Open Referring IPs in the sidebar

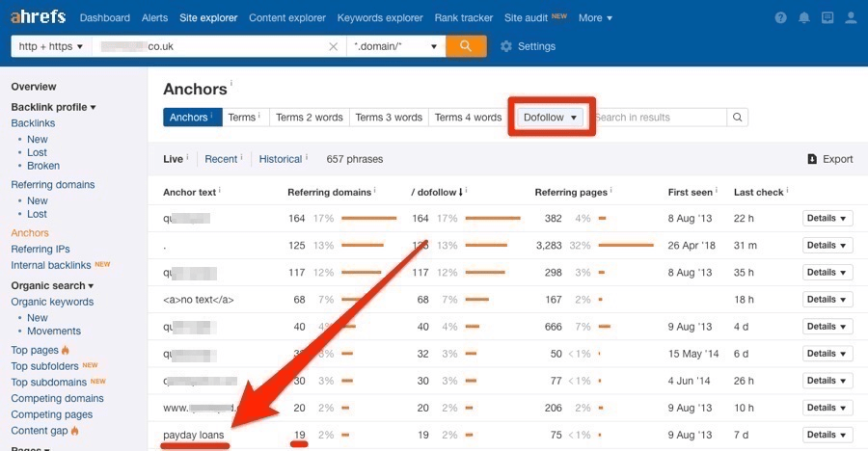click(41, 249)
